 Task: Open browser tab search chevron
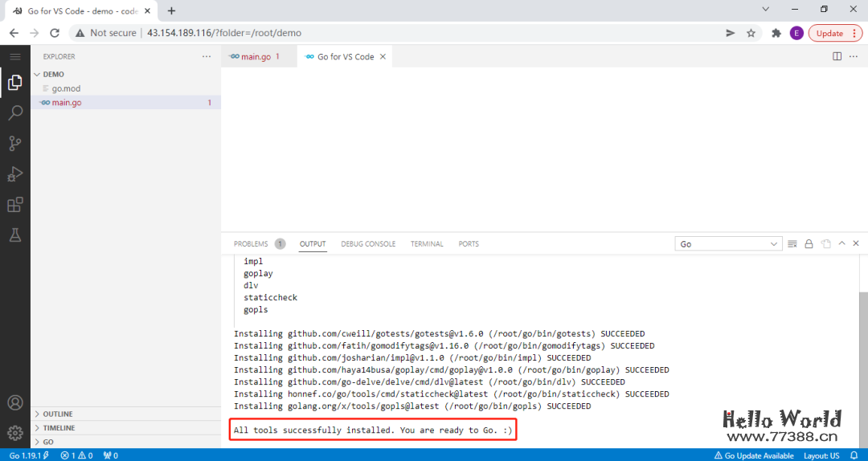point(766,10)
